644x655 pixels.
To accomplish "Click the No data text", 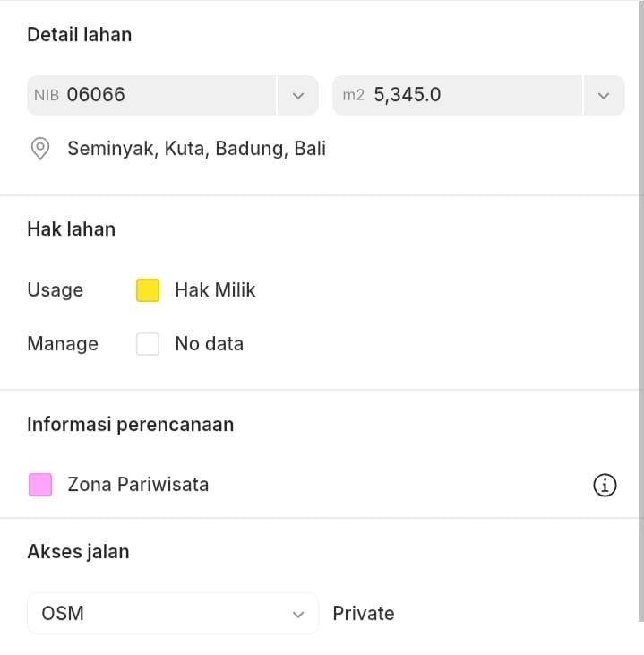I will 209,344.
